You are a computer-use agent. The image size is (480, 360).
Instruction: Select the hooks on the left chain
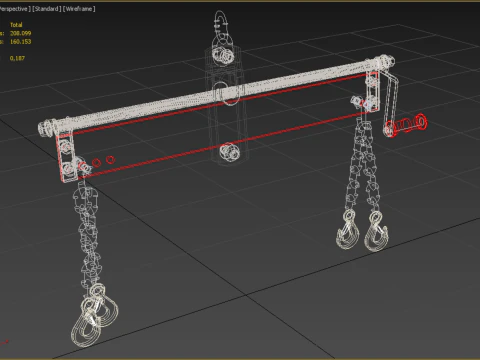(x=95, y=315)
